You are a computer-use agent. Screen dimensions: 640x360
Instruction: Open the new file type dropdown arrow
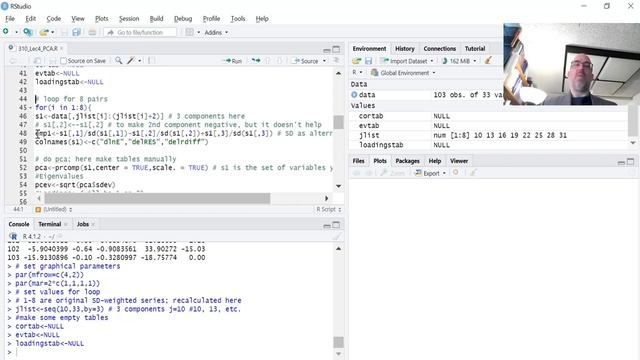[x=16, y=32]
